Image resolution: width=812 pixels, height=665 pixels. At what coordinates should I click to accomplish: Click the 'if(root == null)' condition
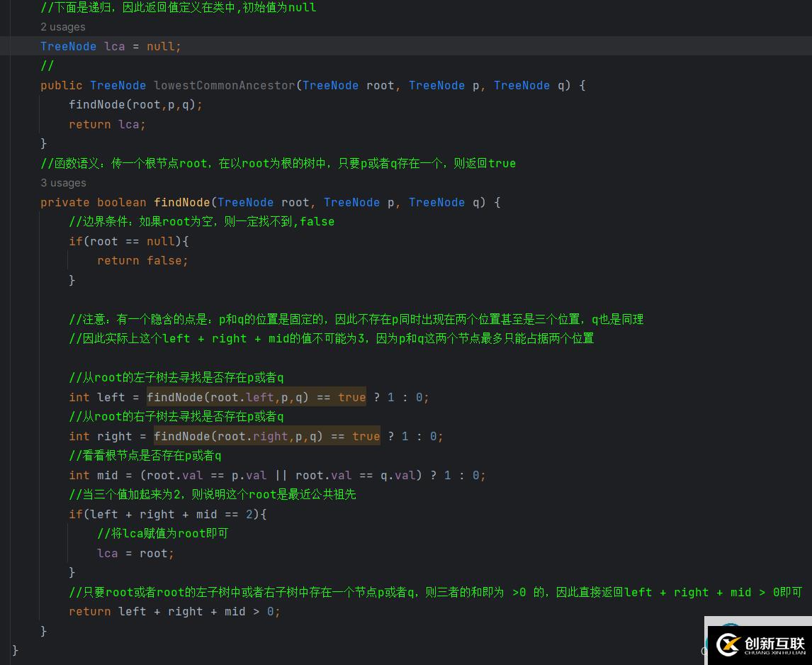point(128,241)
